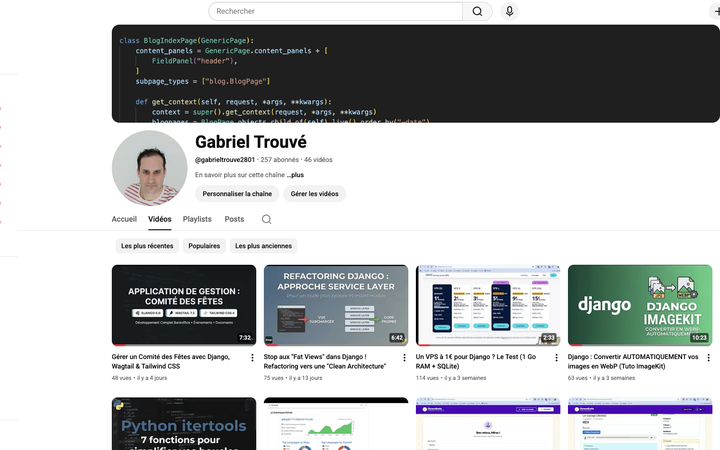Image resolution: width=720 pixels, height=450 pixels.
Task: Click the search magnifier button
Action: pos(477,11)
